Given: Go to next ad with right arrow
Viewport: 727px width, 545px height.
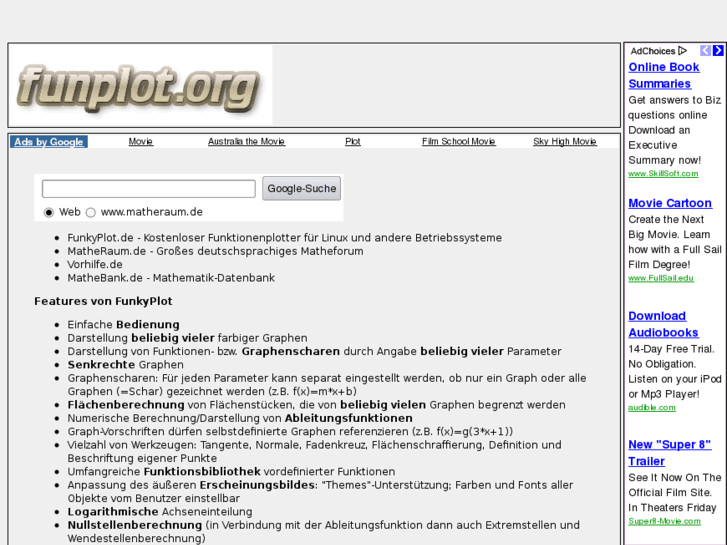Looking at the screenshot, I should pyautogui.click(x=718, y=50).
